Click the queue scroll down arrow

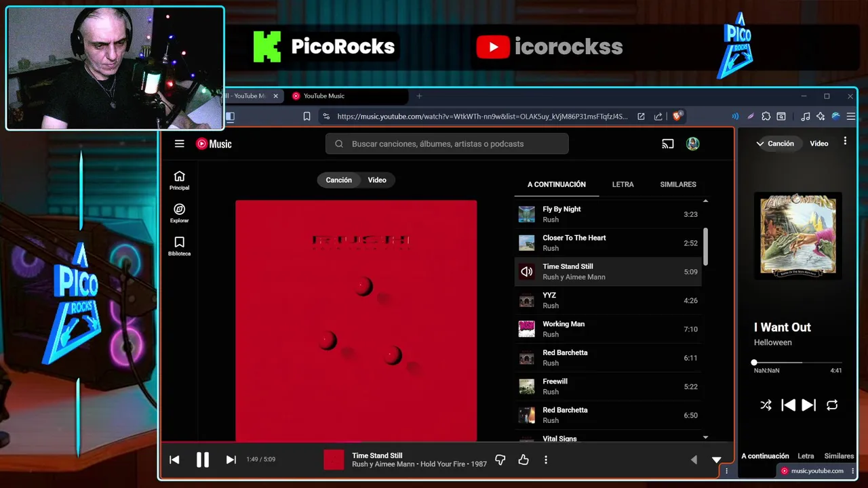point(705,437)
